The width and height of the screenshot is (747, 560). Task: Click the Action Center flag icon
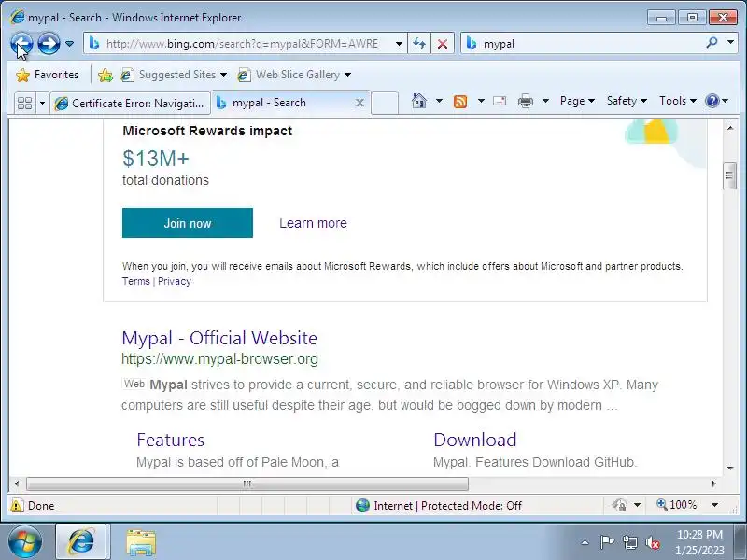pyautogui.click(x=606, y=542)
